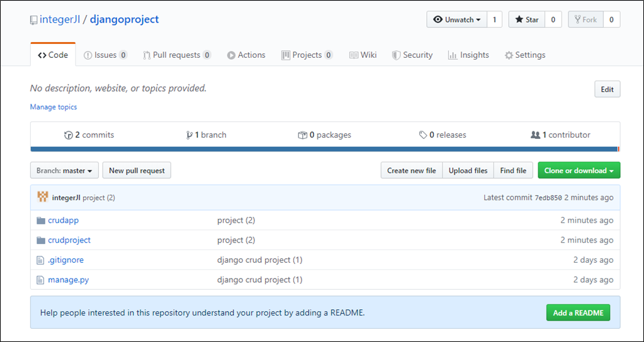Click the integerJI avatar in the commit bar
The height and width of the screenshot is (342, 644).
[43, 197]
